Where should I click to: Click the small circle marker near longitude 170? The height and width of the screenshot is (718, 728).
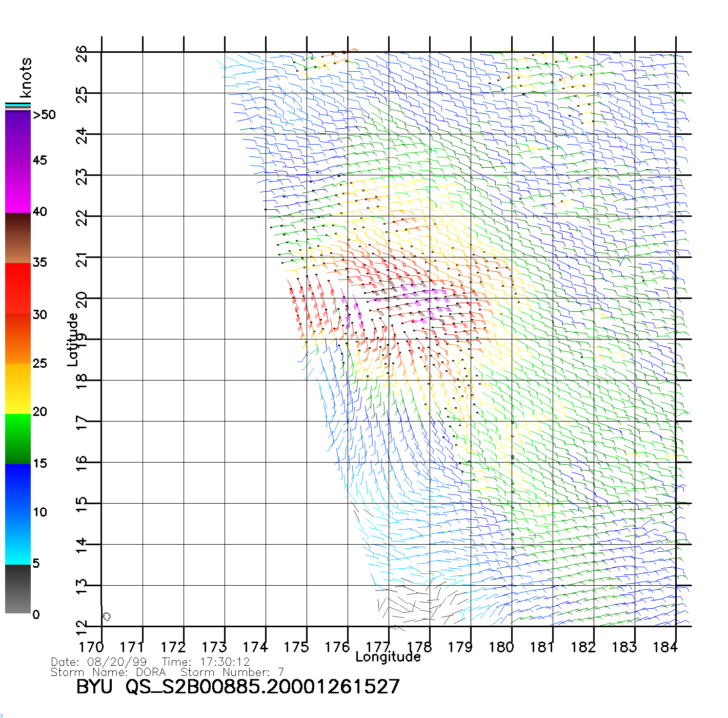tap(107, 616)
